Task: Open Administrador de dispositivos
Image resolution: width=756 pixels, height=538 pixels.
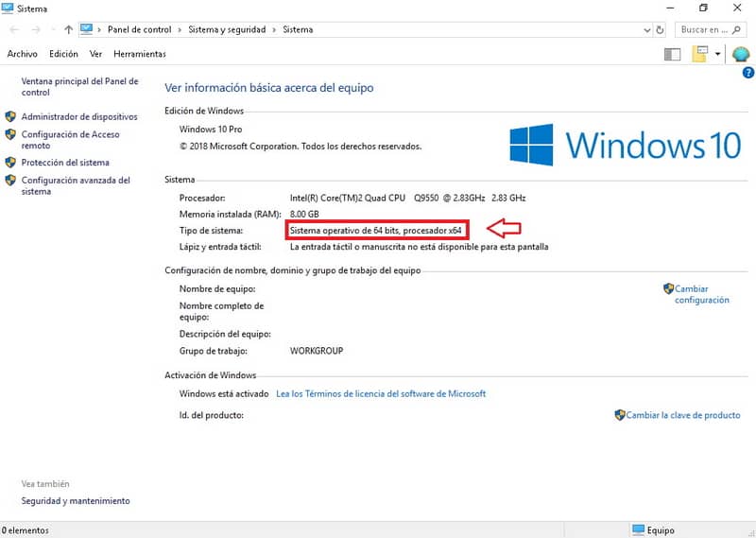Action: coord(79,116)
